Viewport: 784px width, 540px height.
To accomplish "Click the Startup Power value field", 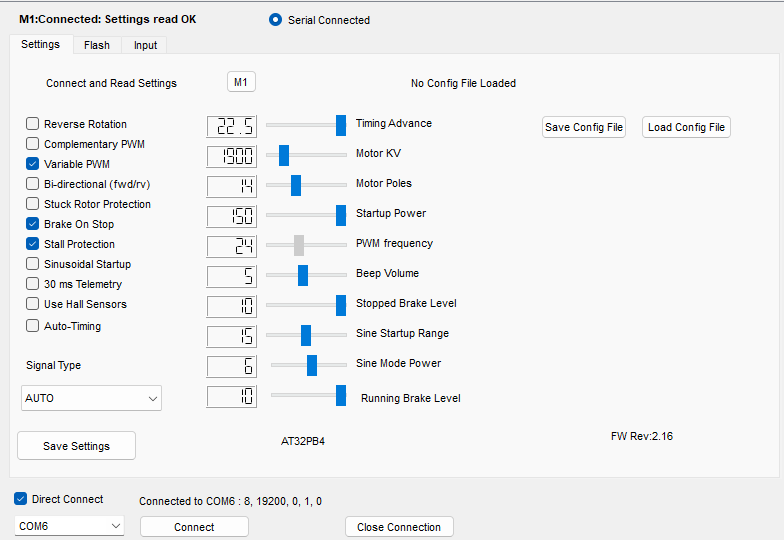I will (x=231, y=216).
